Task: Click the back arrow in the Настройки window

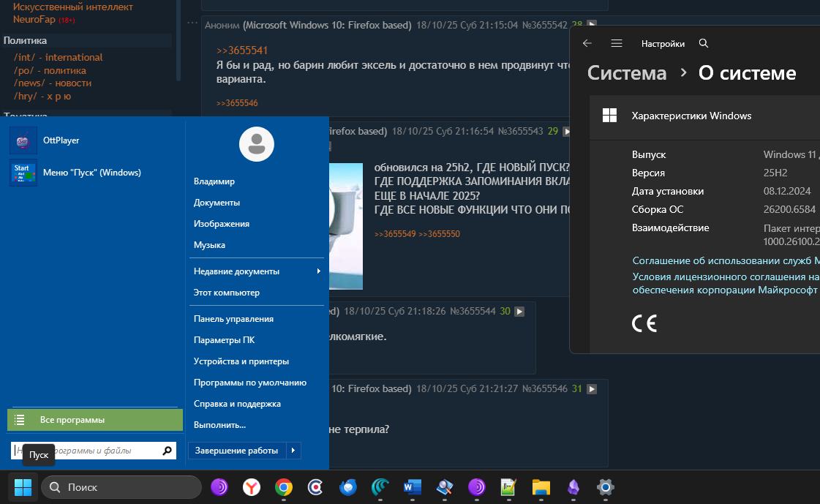Action: 587,43
